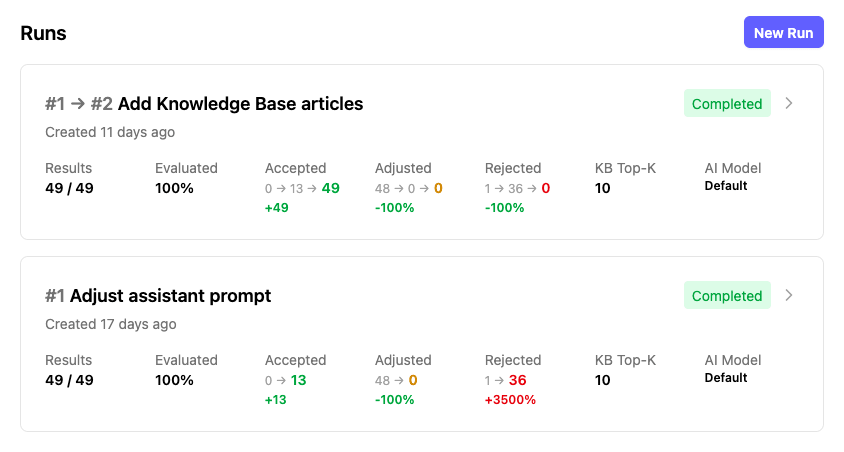The image size is (844, 452).
Task: Click KB Top-K value in first run
Action: click(x=603, y=188)
